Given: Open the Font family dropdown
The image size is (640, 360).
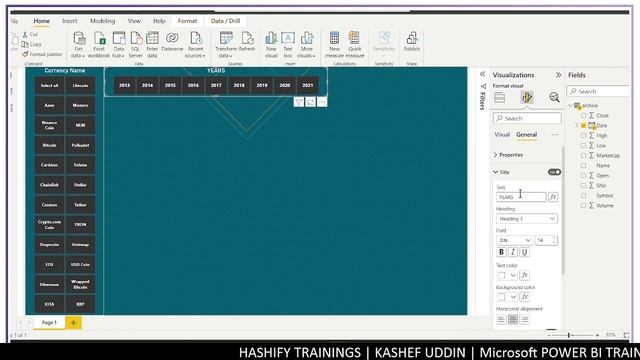Looking at the screenshot, I should click(x=514, y=240).
